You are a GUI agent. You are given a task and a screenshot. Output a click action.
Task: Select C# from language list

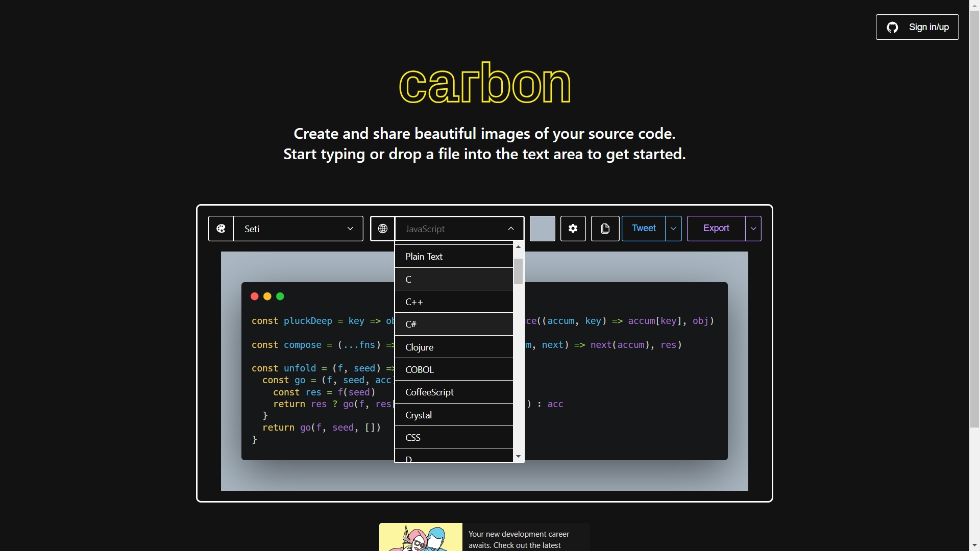point(454,324)
